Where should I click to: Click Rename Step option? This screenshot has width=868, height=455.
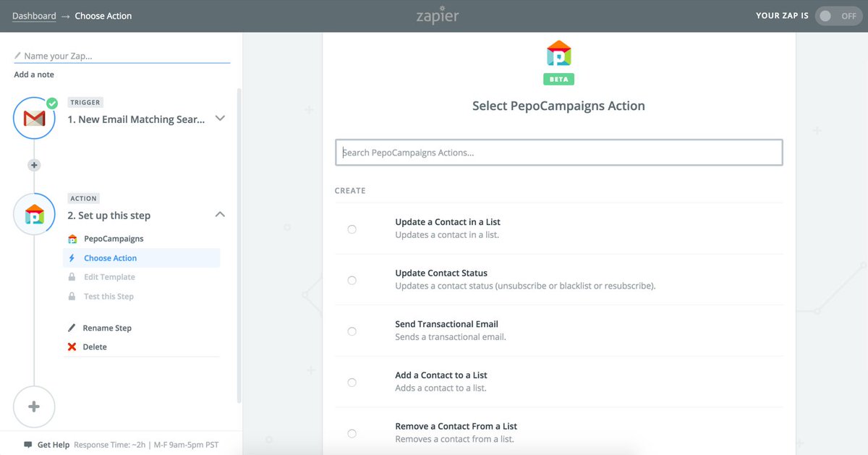click(x=107, y=328)
